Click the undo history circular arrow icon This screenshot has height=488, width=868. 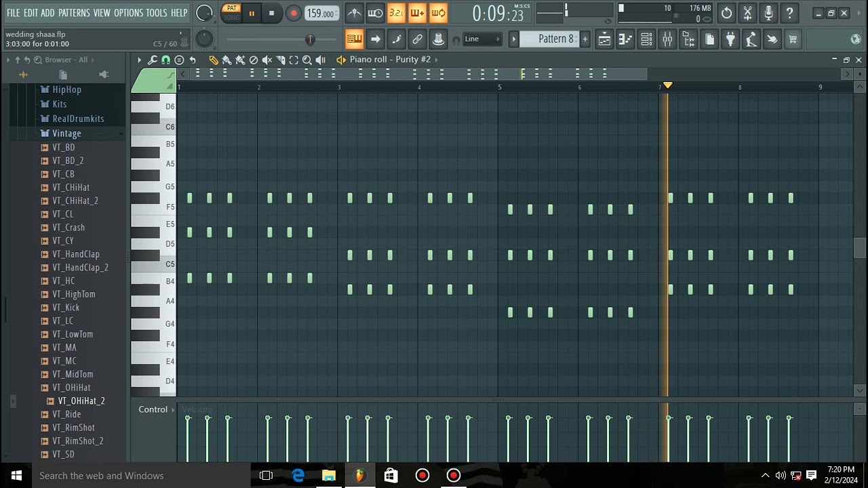click(x=726, y=13)
